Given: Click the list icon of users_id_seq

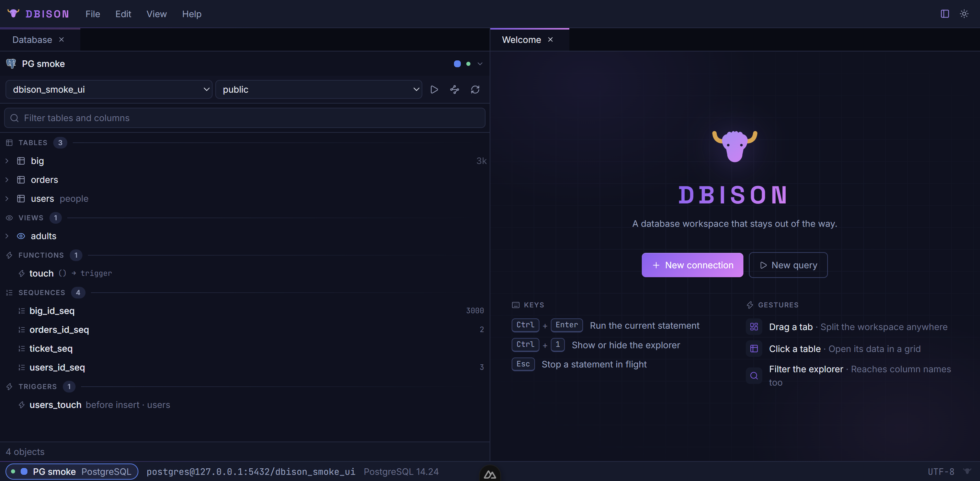Looking at the screenshot, I should tap(22, 367).
